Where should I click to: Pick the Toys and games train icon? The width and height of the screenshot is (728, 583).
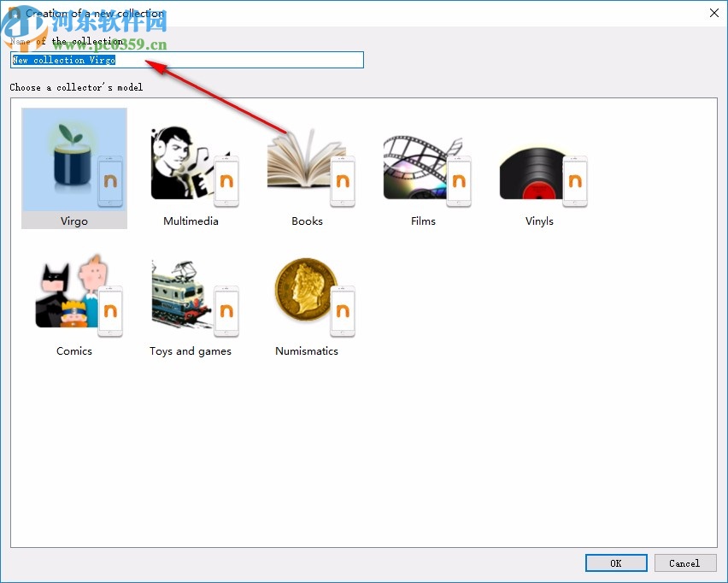pos(195,297)
